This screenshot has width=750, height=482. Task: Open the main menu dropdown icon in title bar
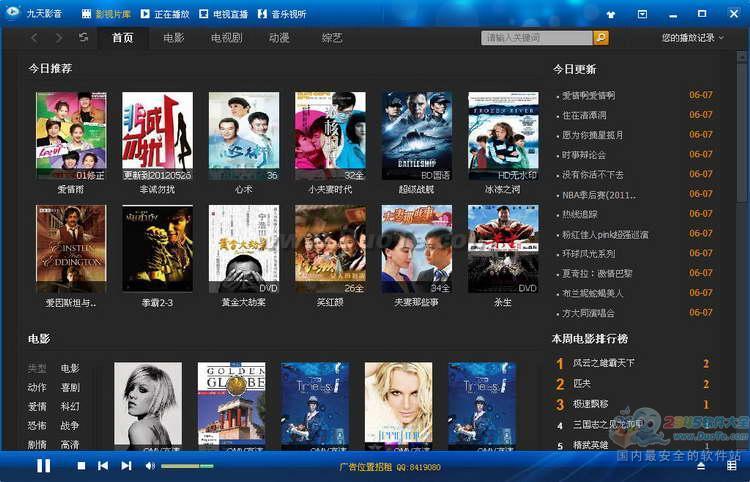click(x=642, y=14)
